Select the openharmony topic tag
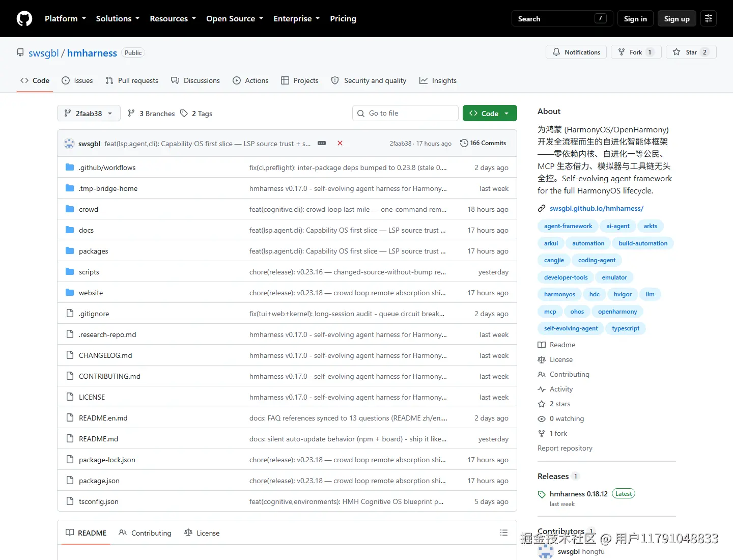 pos(617,312)
